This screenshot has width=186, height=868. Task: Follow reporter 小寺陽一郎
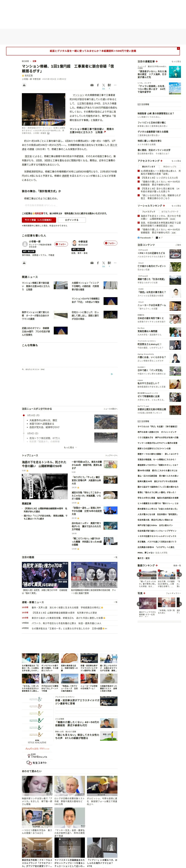pos(61,244)
